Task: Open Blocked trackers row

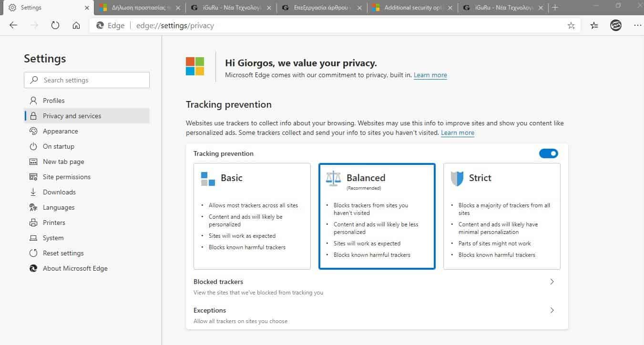Action: pyautogui.click(x=377, y=287)
